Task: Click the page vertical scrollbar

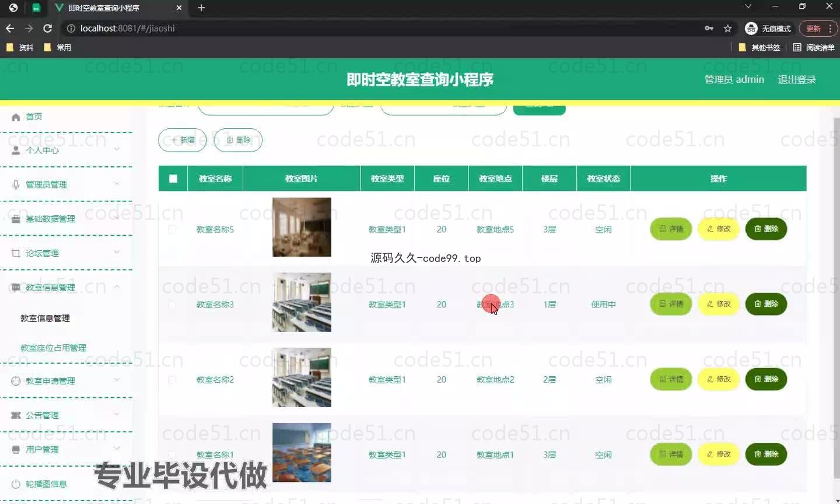Action: click(836, 297)
